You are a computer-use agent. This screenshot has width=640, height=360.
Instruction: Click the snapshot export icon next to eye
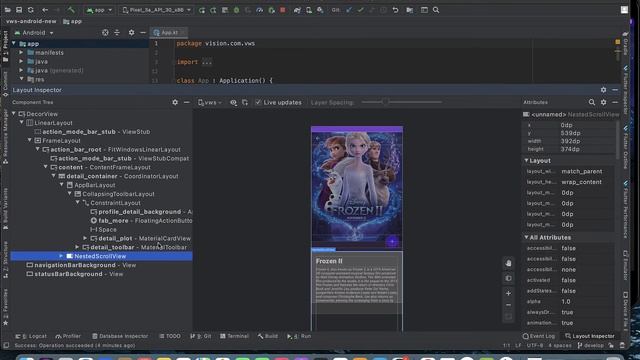245,102
